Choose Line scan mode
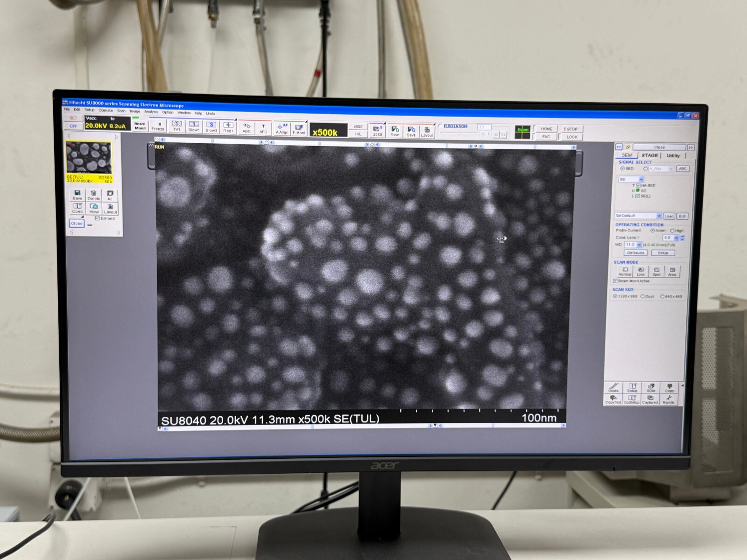 [x=641, y=272]
